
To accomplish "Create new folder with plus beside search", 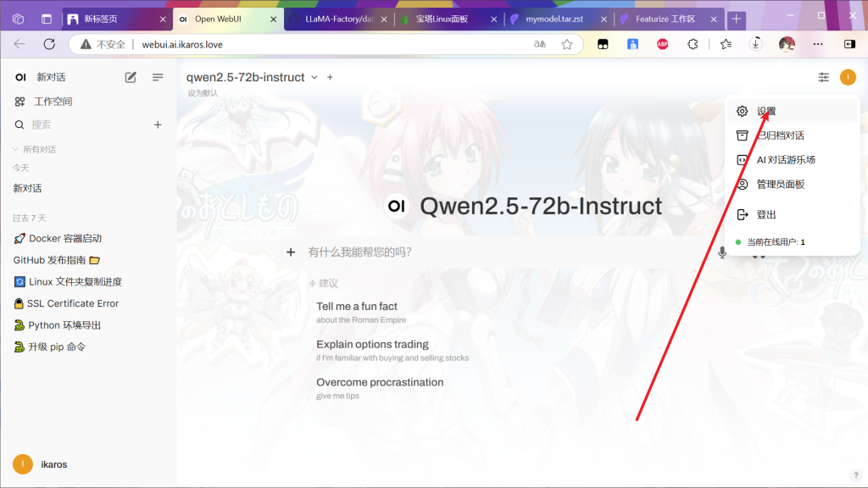I will 158,125.
